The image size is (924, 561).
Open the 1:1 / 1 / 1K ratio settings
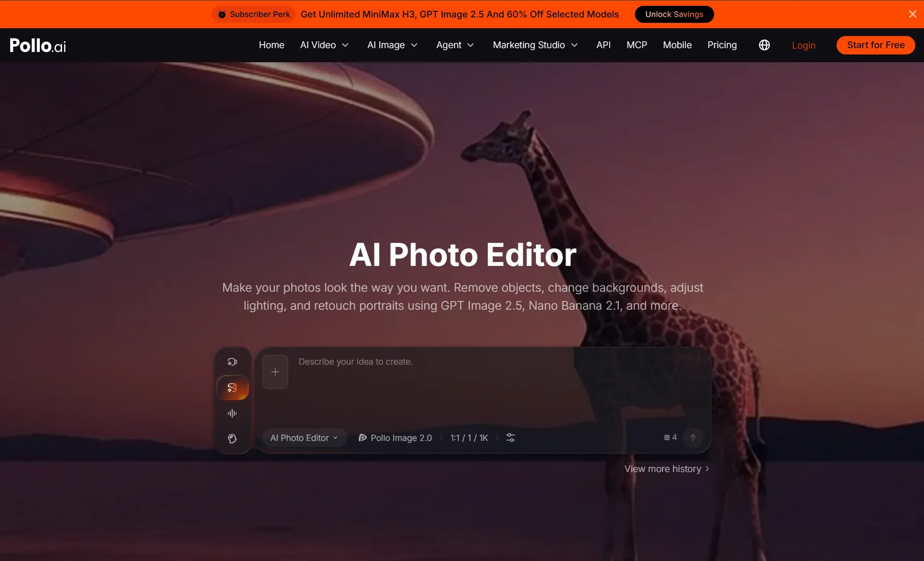[469, 438]
